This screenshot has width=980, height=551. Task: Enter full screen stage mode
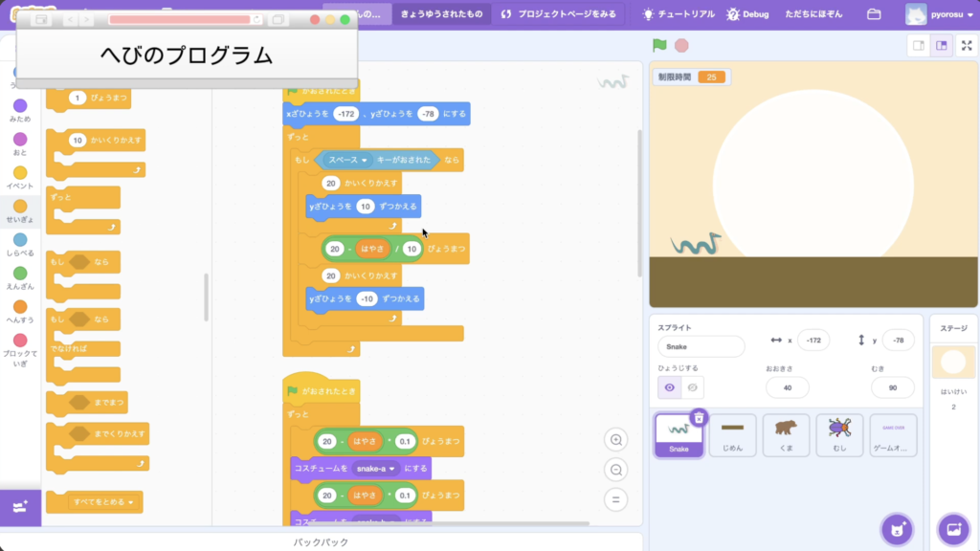[966, 45]
